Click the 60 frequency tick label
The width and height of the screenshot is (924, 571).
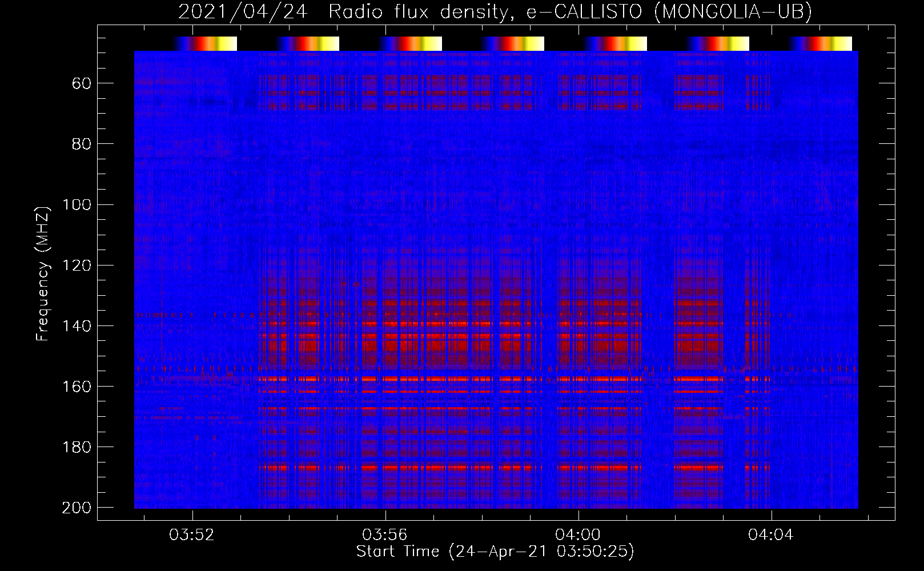click(82, 83)
